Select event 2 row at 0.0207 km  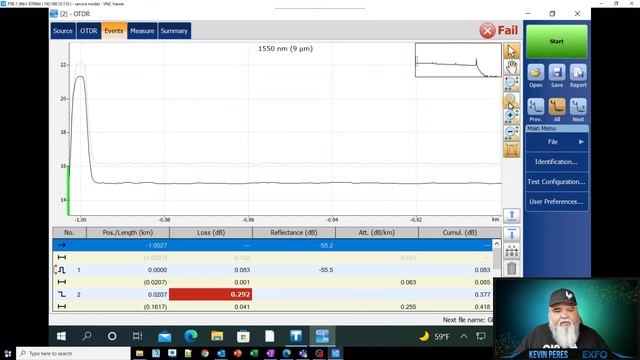coord(272,294)
